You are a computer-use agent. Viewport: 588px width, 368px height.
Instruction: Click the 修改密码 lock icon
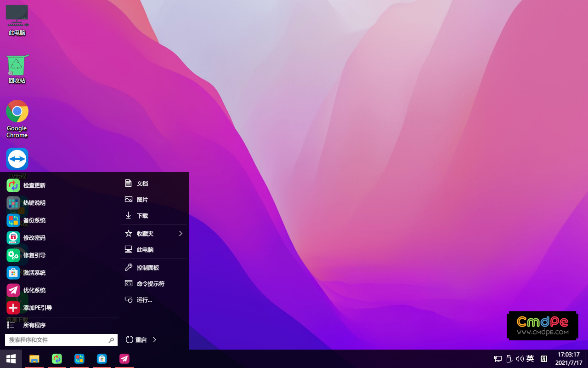click(x=13, y=238)
